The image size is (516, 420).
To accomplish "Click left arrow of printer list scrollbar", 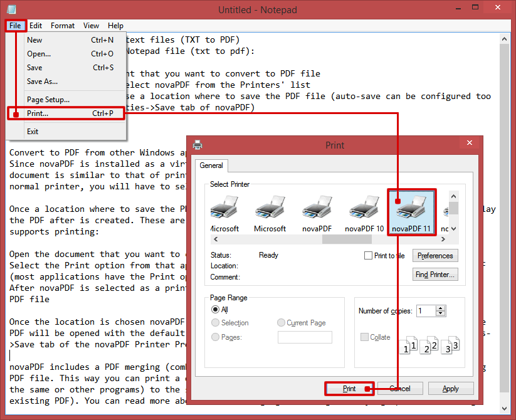I will coord(216,239).
